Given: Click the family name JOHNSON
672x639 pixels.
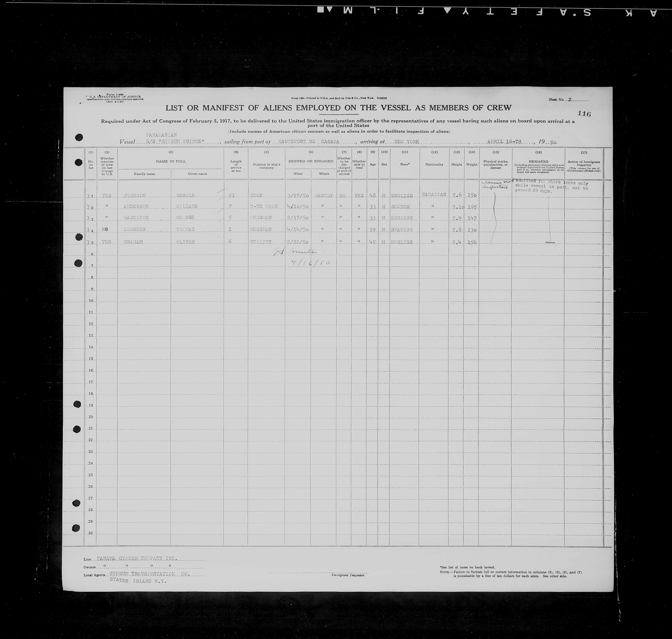Looking at the screenshot, I should point(135,196).
